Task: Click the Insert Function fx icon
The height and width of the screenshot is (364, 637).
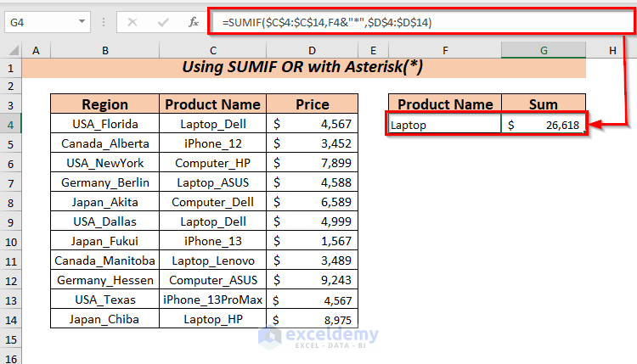Action: [x=194, y=22]
